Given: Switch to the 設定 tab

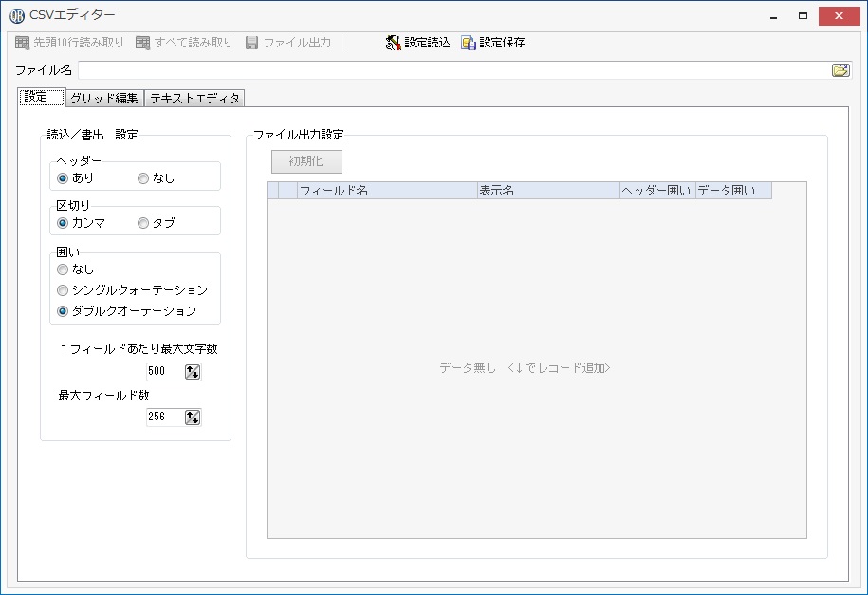Looking at the screenshot, I should click(x=42, y=97).
